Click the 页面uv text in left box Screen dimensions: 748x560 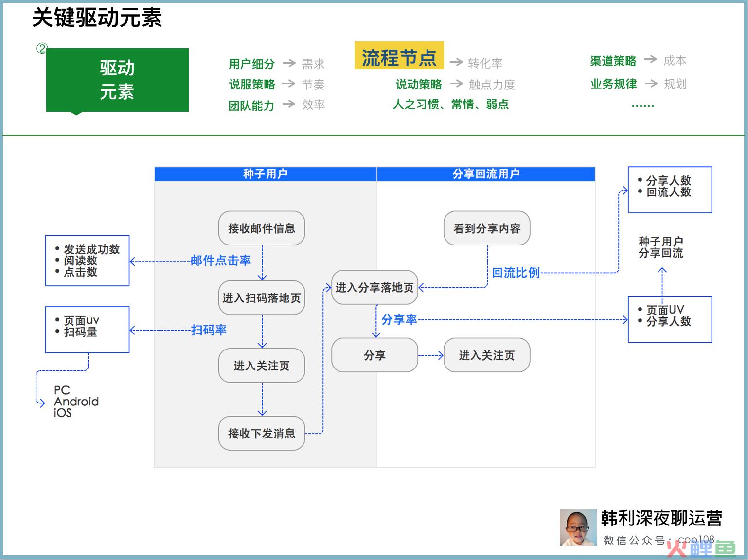coord(81,321)
